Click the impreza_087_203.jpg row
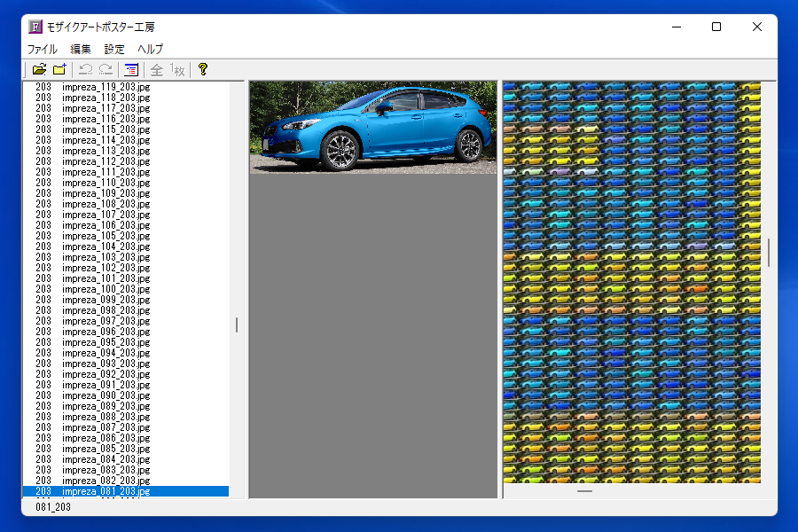The height and width of the screenshot is (532, 798). (126, 427)
